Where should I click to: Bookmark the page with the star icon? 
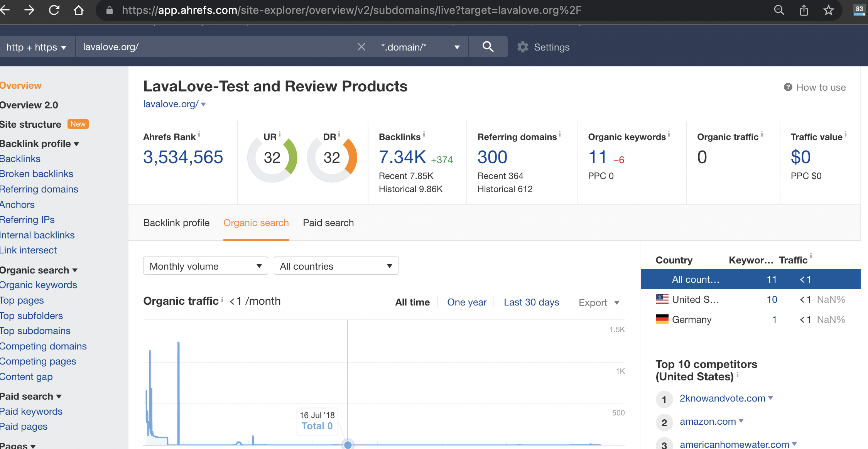tap(829, 10)
